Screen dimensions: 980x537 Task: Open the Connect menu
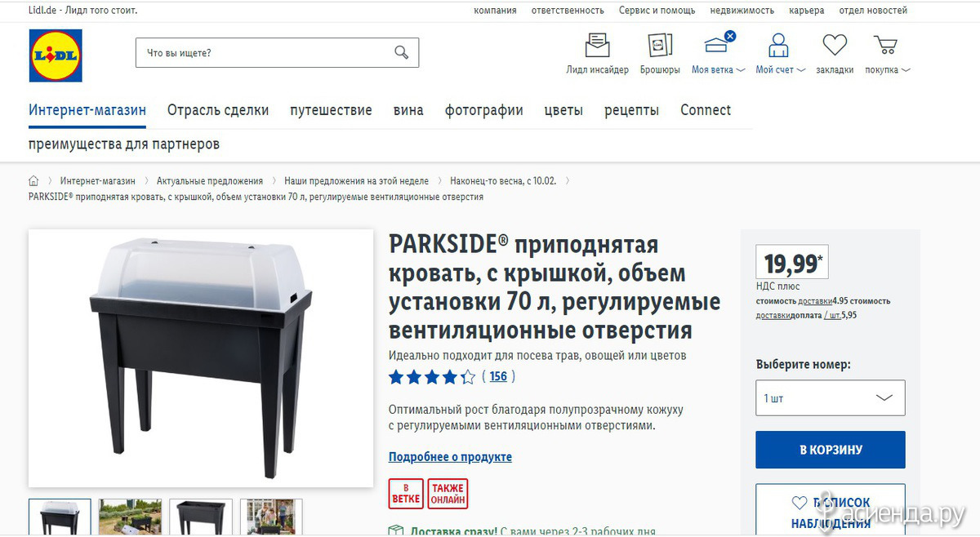click(706, 110)
